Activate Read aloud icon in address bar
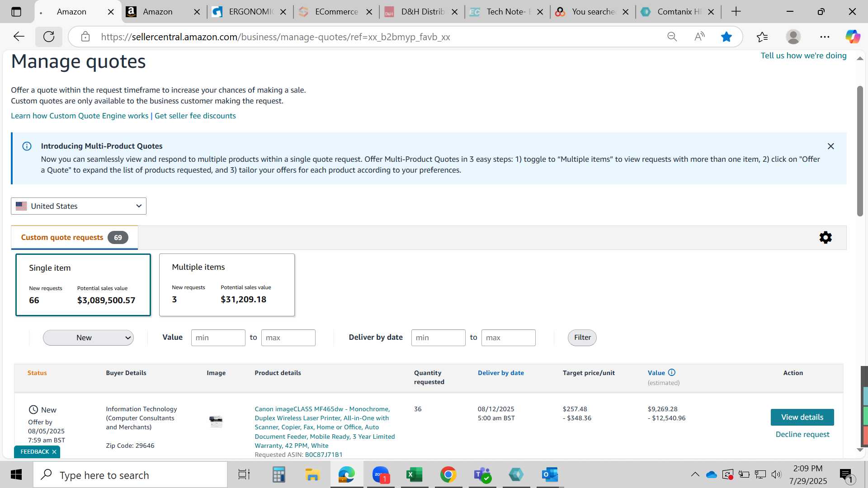This screenshot has height=488, width=868. [x=699, y=37]
